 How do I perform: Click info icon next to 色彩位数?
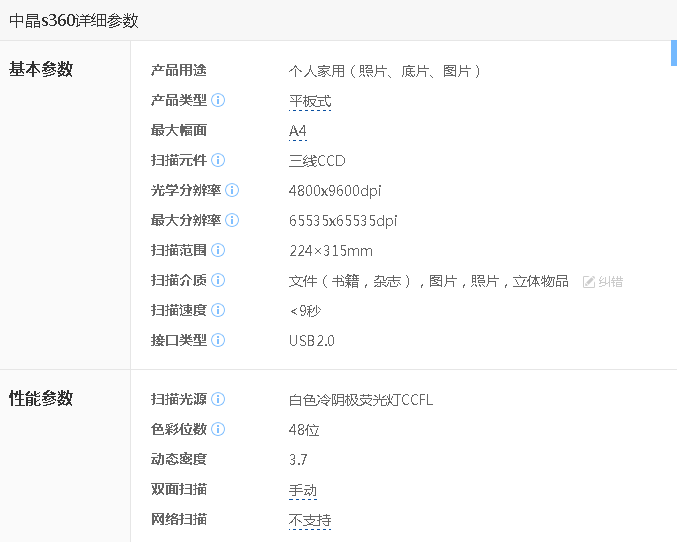pyautogui.click(x=218, y=429)
